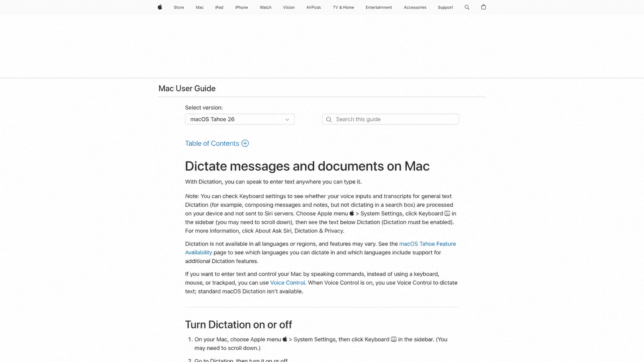This screenshot has height=362, width=644.
Task: Open the Support menu item
Action: pyautogui.click(x=445, y=7)
